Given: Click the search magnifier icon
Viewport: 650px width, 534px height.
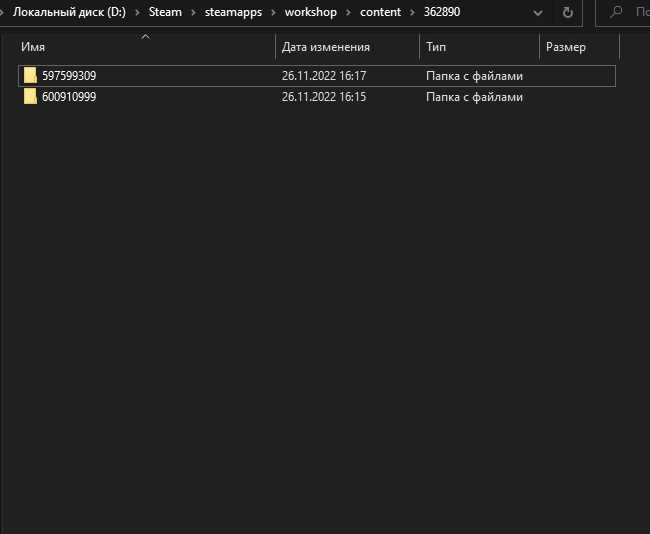Looking at the screenshot, I should click(616, 12).
